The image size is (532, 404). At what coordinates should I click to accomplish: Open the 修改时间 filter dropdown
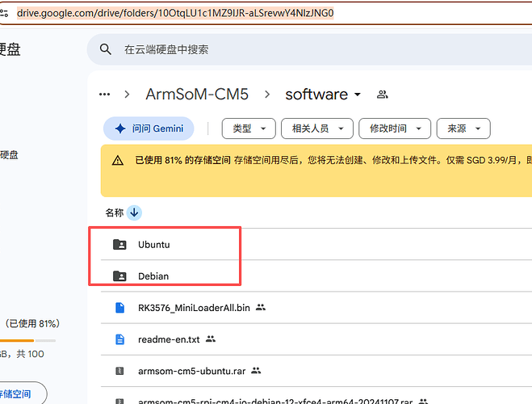pos(395,128)
